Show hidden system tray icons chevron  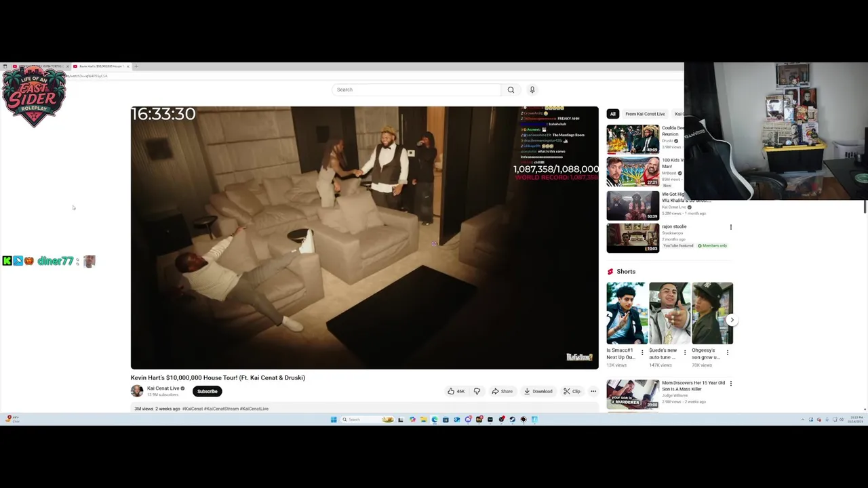pos(803,420)
